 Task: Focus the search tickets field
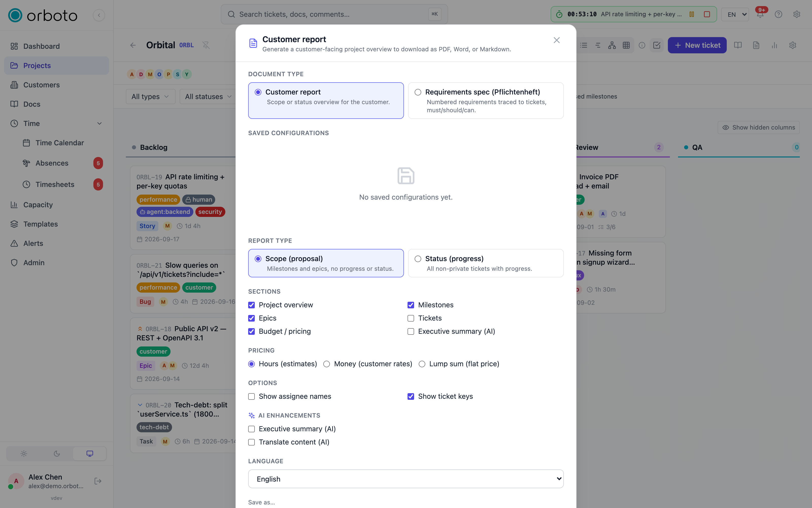tap(334, 14)
